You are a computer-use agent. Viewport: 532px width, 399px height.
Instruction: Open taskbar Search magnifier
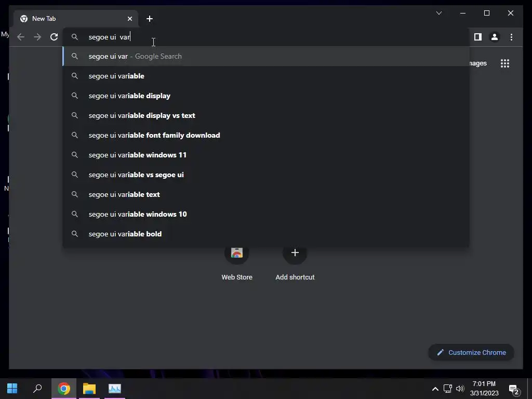37,389
